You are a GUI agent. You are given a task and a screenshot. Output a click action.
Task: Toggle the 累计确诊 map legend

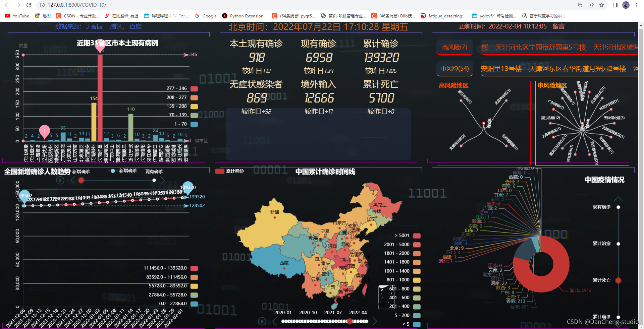click(229, 171)
